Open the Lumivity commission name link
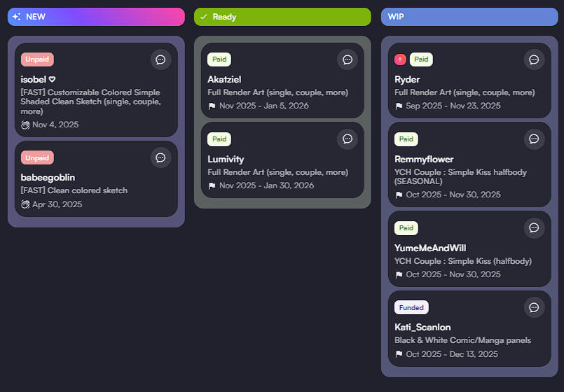Image resolution: width=564 pixels, height=392 pixels. click(x=226, y=159)
